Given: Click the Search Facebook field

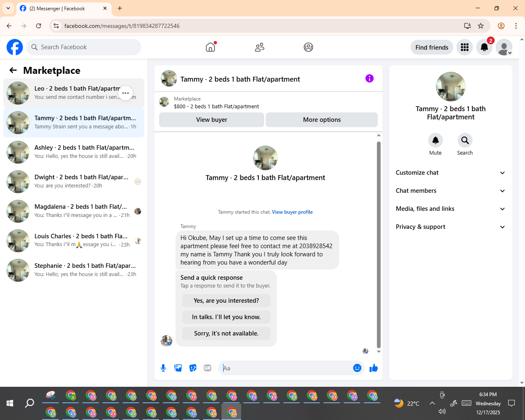Looking at the screenshot, I should point(84,47).
